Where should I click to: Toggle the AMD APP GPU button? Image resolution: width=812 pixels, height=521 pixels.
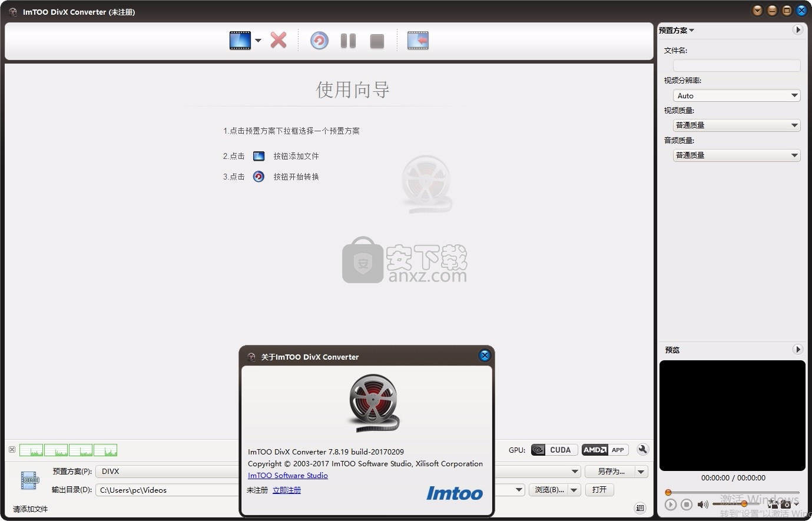[605, 450]
